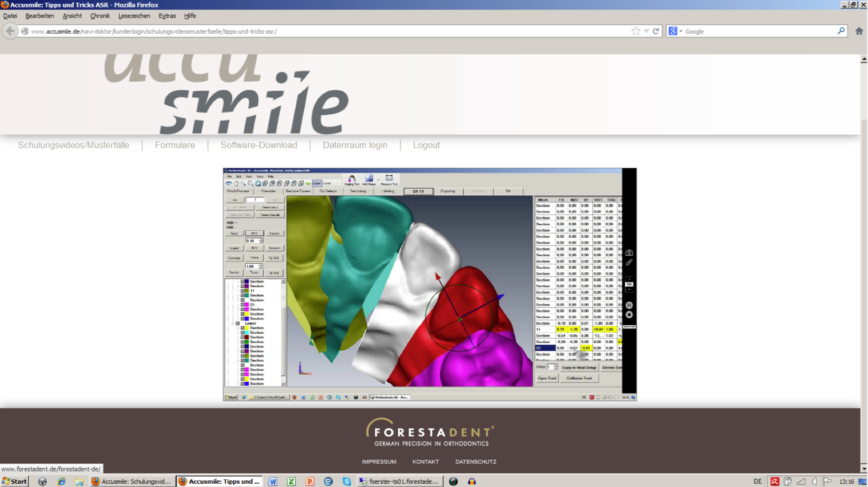This screenshot has height=487, width=868.
Task: Go to Schulungsvideos/Musterfälle page
Action: coord(74,145)
